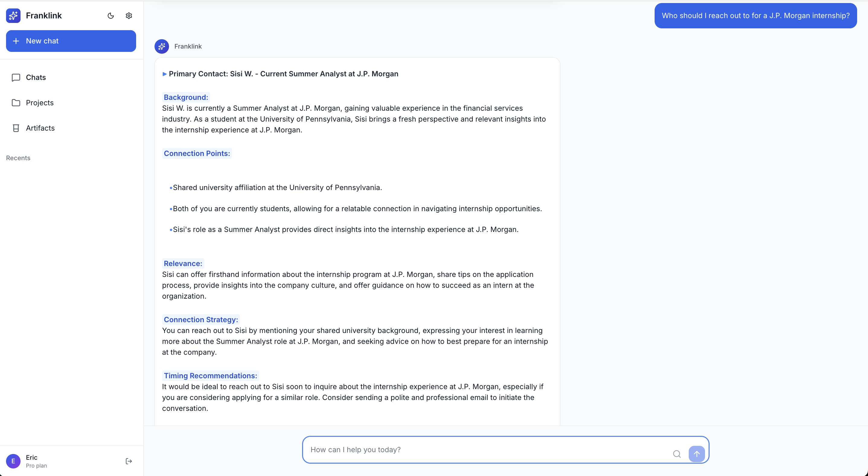Click the Primary Contact: Sisi W. heading

click(283, 74)
